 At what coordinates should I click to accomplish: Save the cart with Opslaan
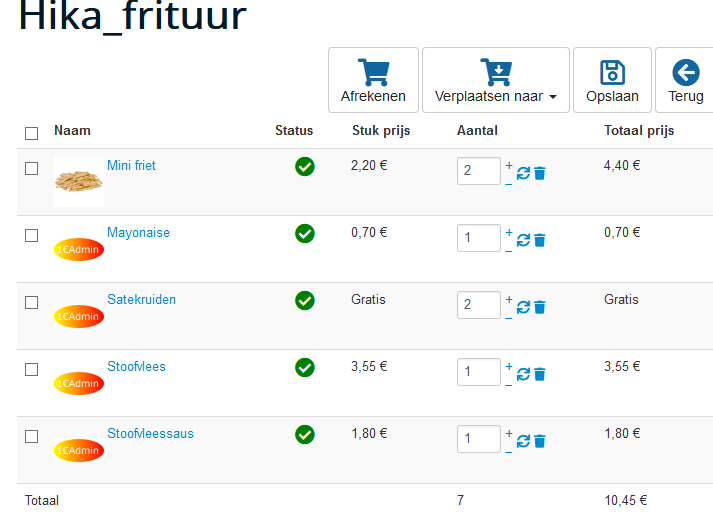pyautogui.click(x=612, y=81)
